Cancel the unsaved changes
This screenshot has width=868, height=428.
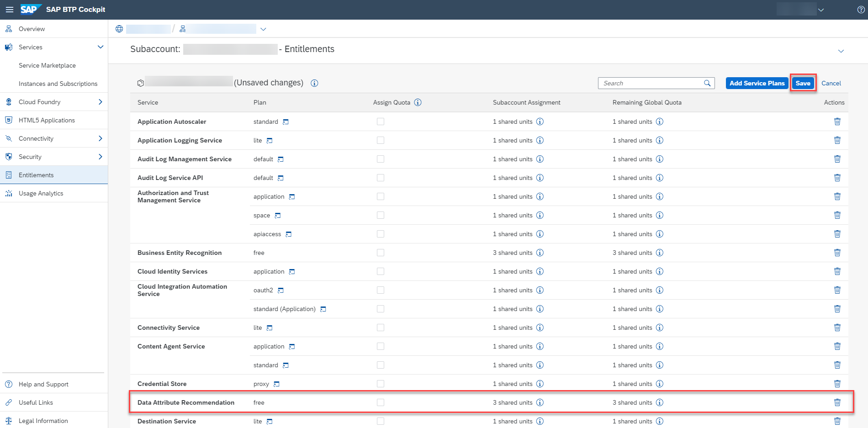[831, 83]
